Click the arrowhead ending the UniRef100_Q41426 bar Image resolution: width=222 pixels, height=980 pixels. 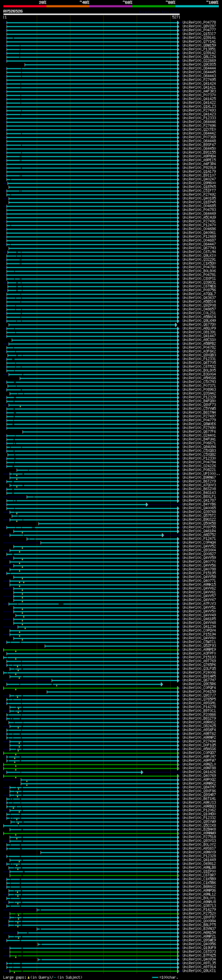[x=142, y=772]
